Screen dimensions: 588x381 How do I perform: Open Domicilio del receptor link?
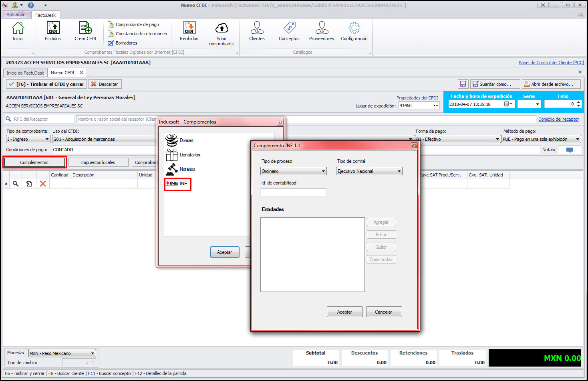point(558,119)
